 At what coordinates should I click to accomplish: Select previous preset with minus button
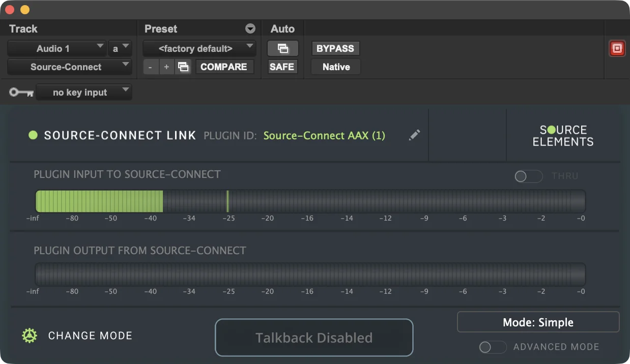coord(150,67)
